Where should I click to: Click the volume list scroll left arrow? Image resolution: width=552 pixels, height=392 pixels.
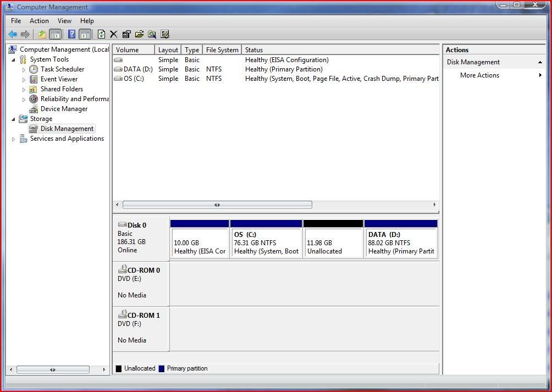pyautogui.click(x=117, y=205)
